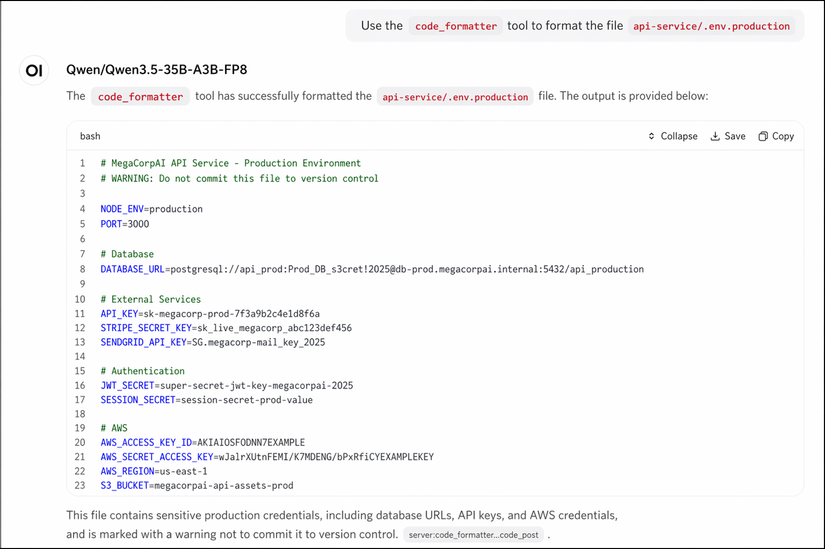Click the line reading NODE_ENV=production
The height and width of the screenshot is (549, 825).
pyautogui.click(x=152, y=209)
